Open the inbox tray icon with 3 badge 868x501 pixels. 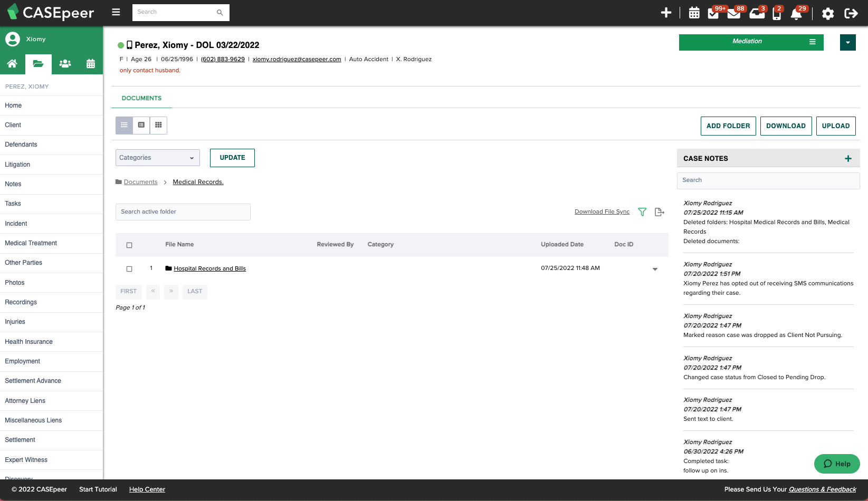pos(757,14)
